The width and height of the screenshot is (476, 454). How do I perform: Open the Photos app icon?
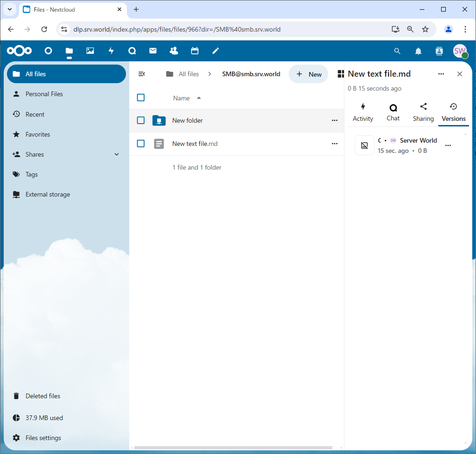click(x=90, y=51)
